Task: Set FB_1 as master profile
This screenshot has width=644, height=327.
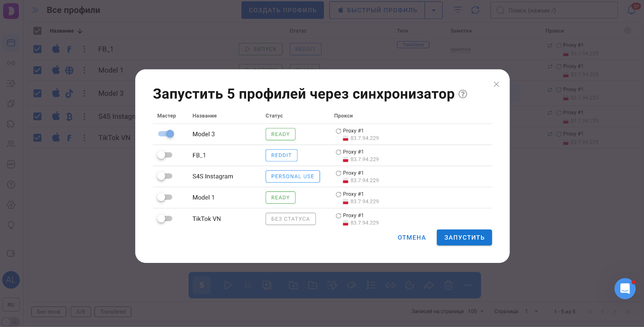Action: tap(165, 155)
